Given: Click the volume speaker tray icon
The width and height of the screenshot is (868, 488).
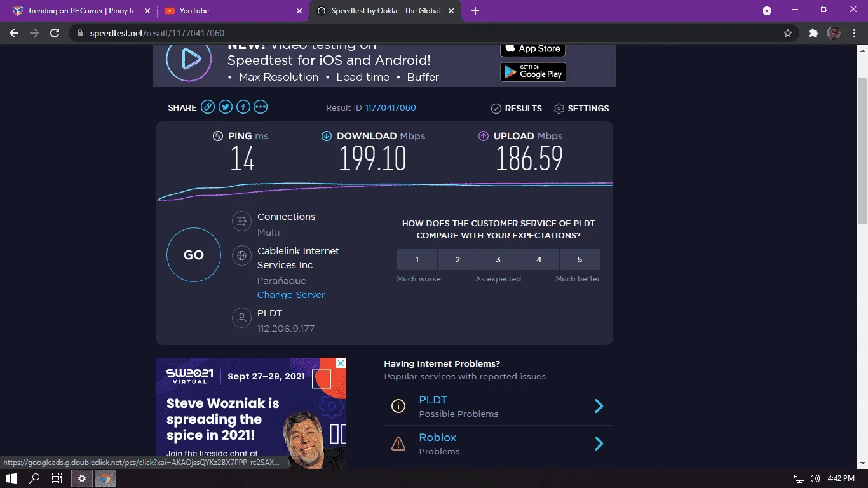Looking at the screenshot, I should 814,478.
